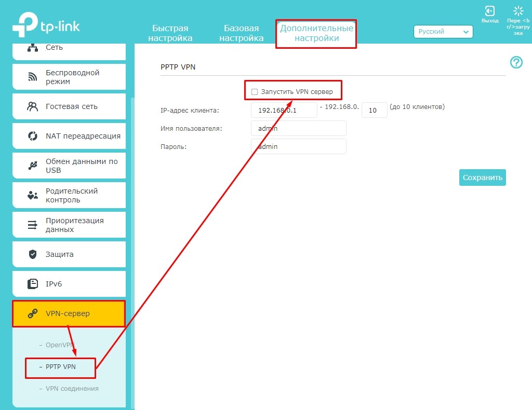532x410 pixels.
Task: Open Гостевая сеть menu section
Action: click(x=69, y=106)
